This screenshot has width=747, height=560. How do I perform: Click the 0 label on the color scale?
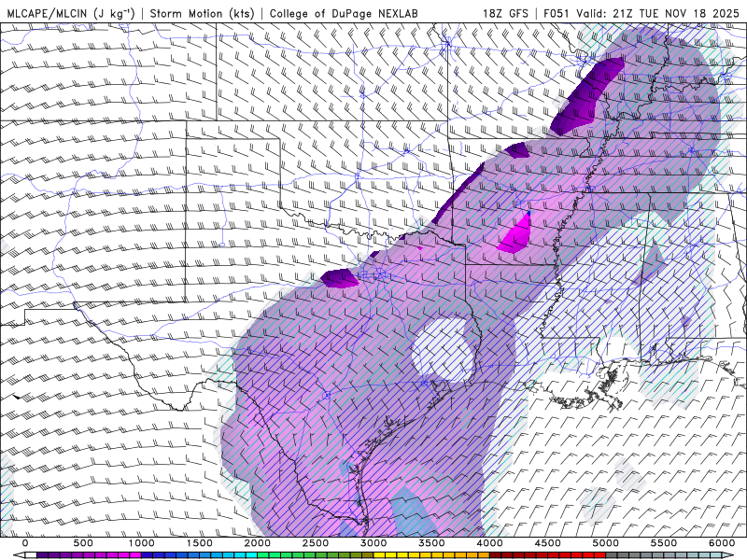point(25,543)
